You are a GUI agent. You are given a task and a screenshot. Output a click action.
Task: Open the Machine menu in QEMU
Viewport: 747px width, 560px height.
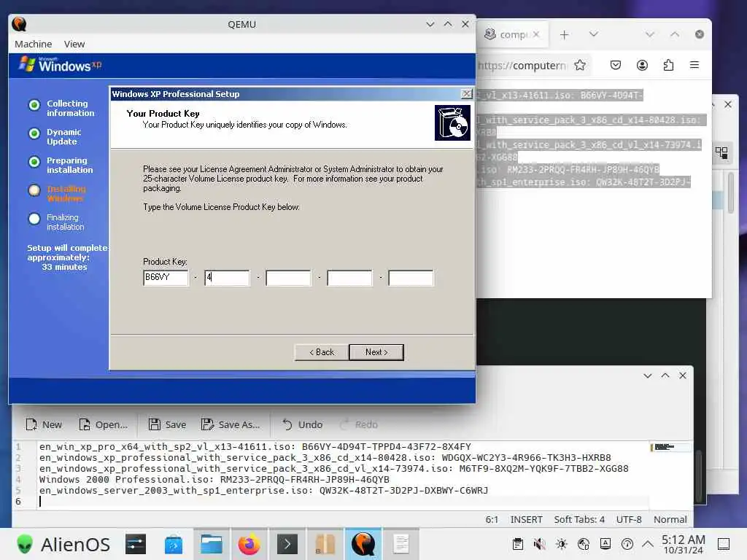coord(33,44)
